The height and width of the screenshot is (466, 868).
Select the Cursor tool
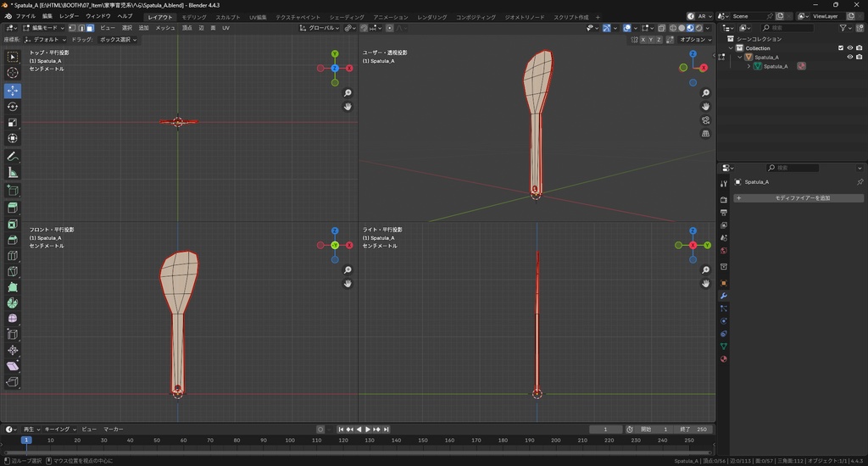[x=13, y=73]
